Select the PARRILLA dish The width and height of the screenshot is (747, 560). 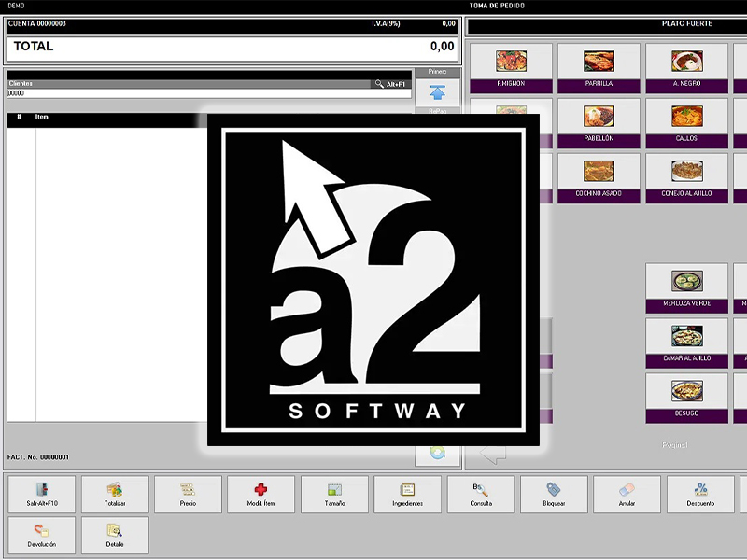(x=599, y=68)
